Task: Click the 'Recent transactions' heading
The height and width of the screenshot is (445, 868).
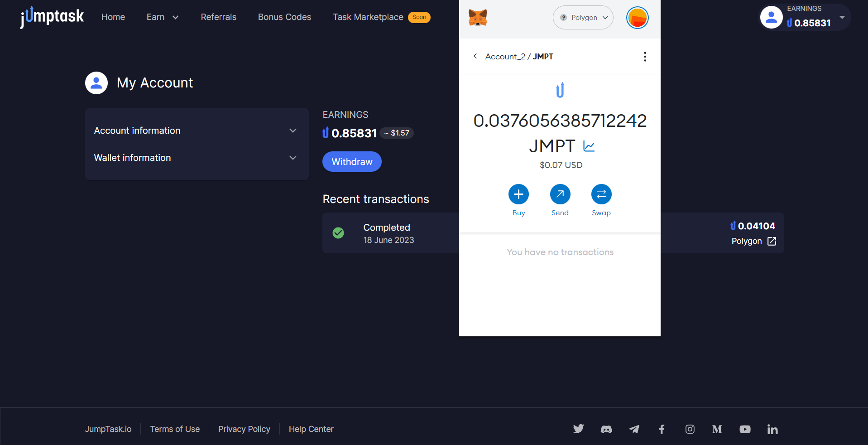Action: coord(376,199)
